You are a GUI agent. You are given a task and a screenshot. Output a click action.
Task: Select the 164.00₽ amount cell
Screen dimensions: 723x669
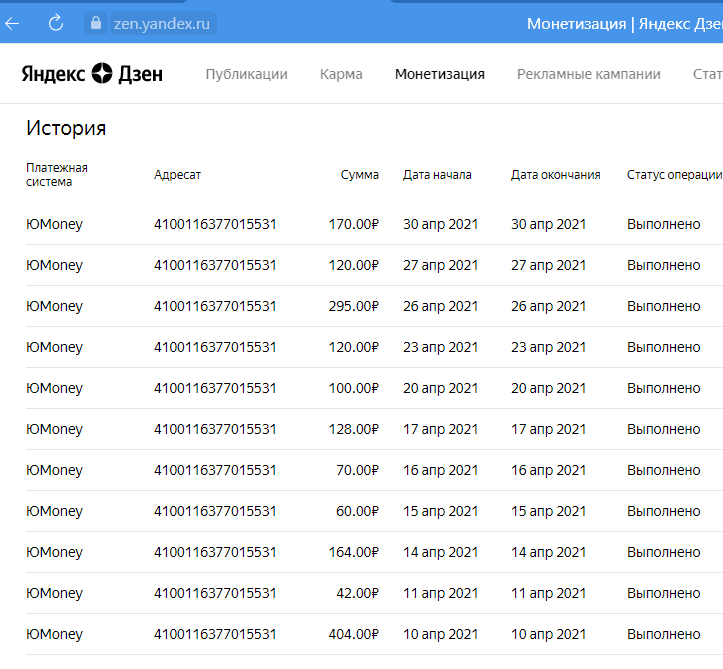pyautogui.click(x=354, y=553)
